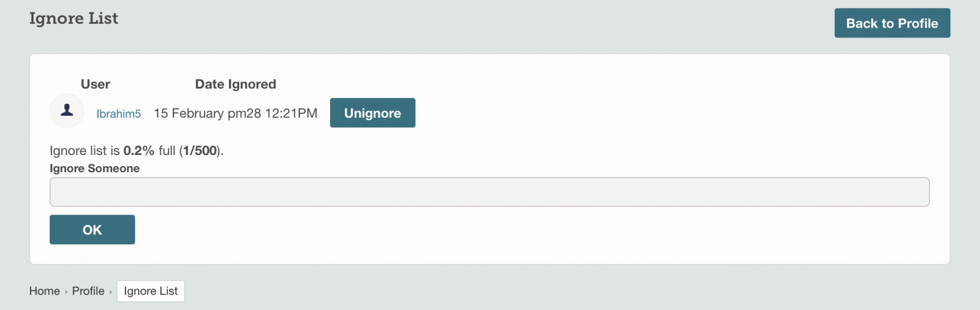Open the Profile breadcrumb link
The width and height of the screenshot is (980, 310).
click(x=88, y=291)
